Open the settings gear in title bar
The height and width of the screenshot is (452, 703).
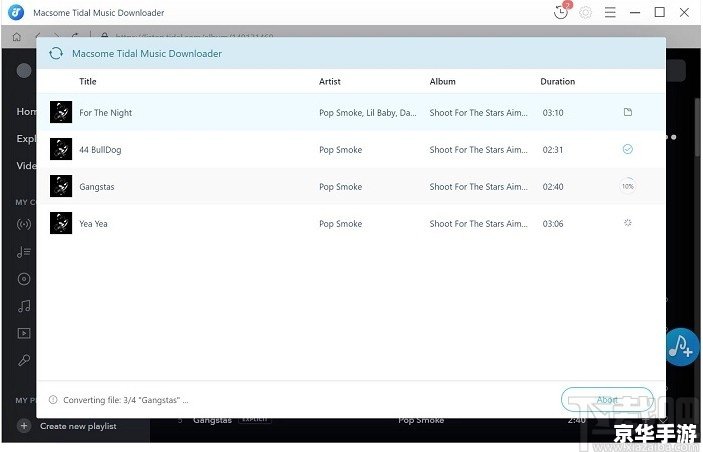coord(585,13)
